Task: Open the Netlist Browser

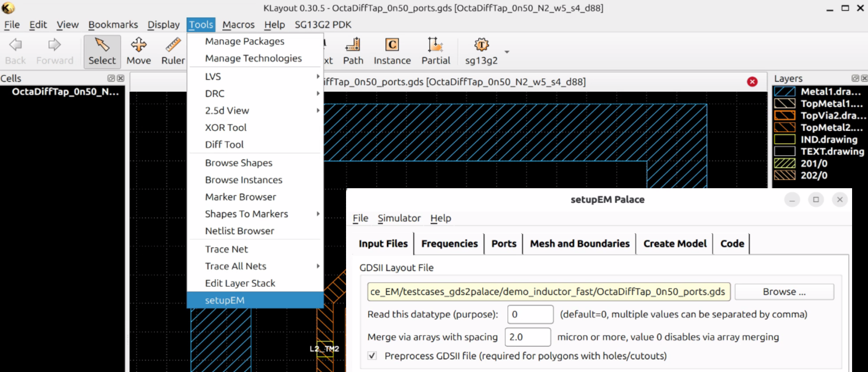Action: [x=255, y=231]
